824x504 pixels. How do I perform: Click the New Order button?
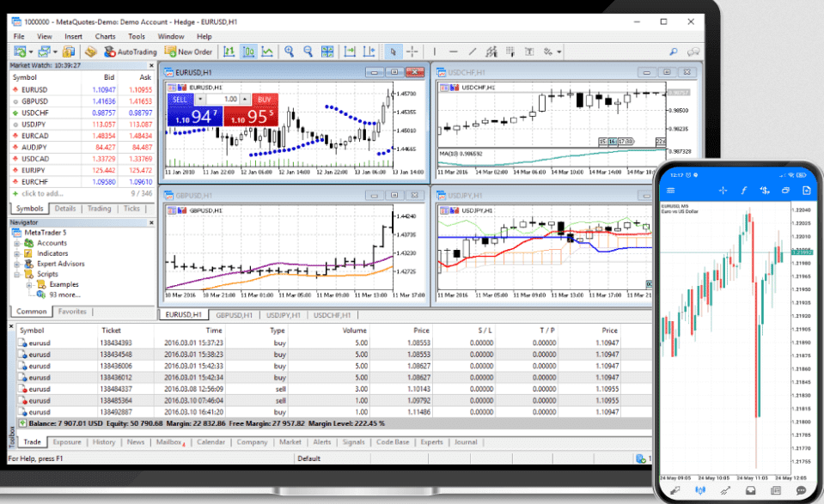click(x=189, y=52)
